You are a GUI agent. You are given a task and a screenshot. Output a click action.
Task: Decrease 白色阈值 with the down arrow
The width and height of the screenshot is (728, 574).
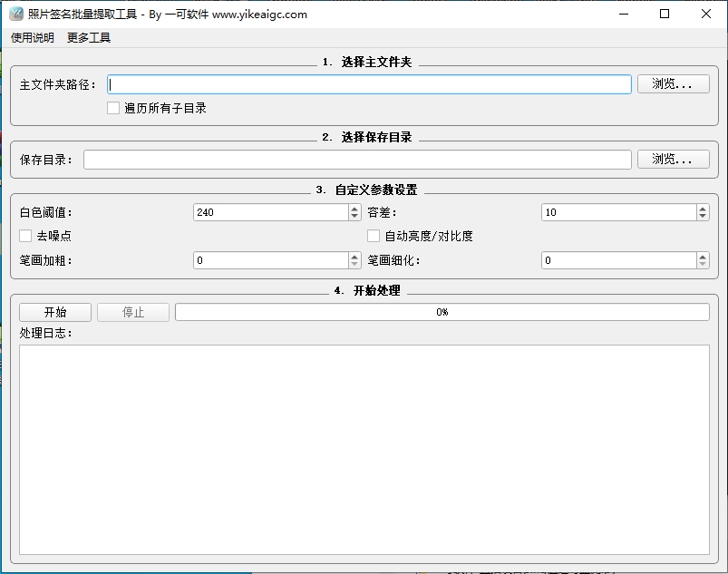coord(354,217)
